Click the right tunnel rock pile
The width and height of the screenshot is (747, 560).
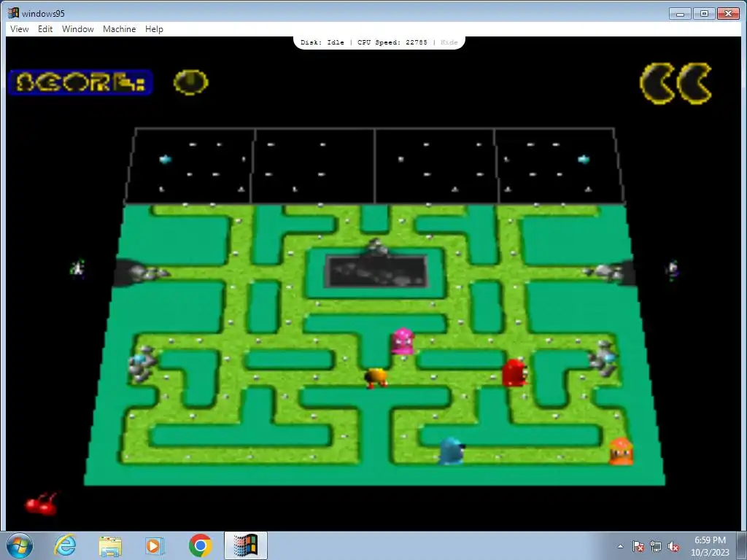point(604,272)
